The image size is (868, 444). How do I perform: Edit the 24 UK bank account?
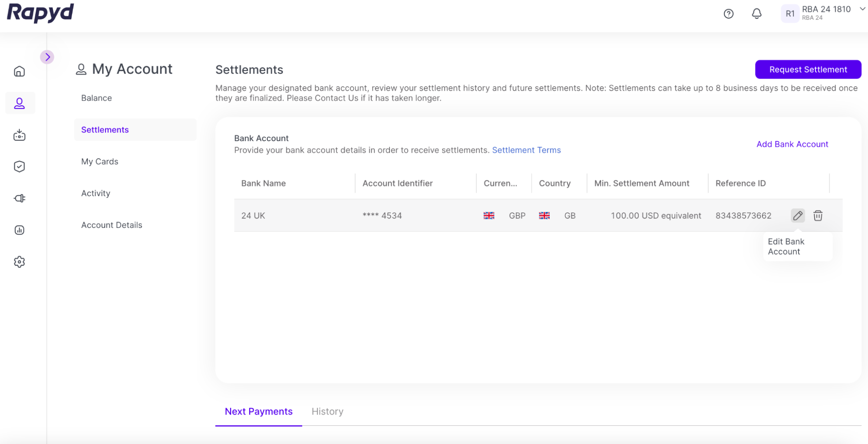pos(798,216)
